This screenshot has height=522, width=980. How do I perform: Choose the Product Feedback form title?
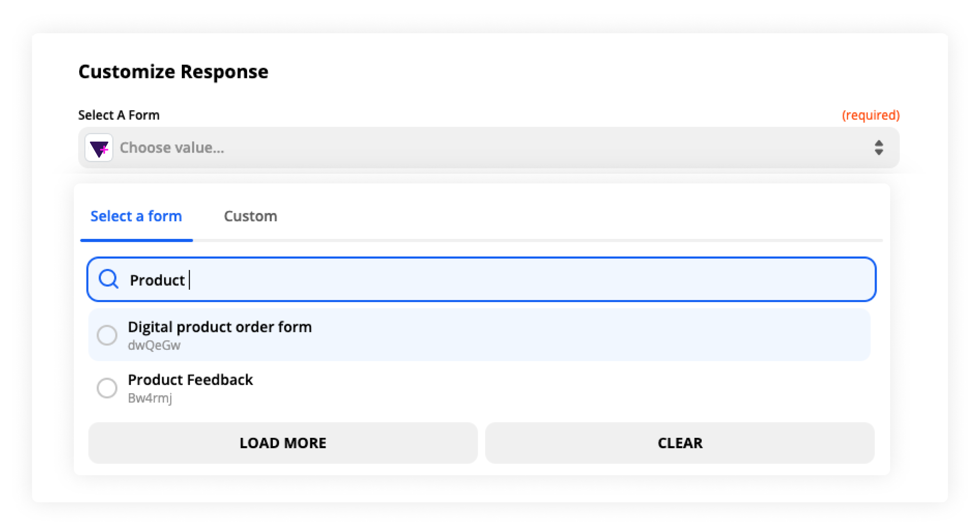[190, 380]
